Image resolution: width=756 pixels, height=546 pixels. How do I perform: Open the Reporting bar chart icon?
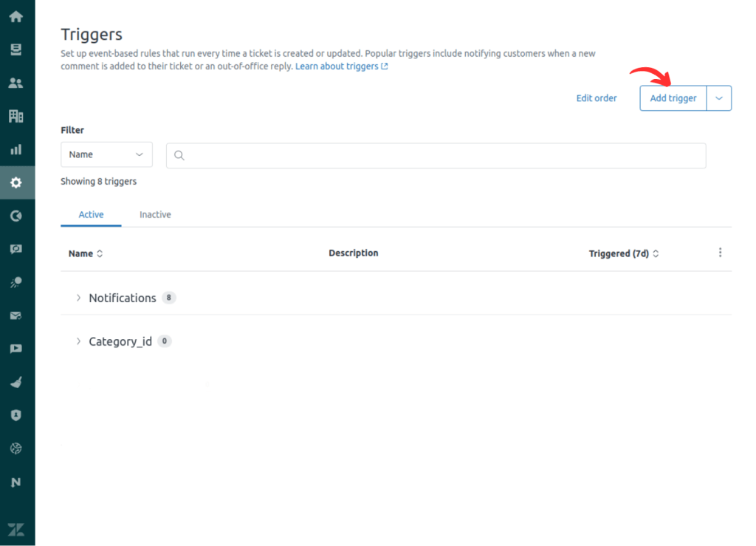coord(16,149)
